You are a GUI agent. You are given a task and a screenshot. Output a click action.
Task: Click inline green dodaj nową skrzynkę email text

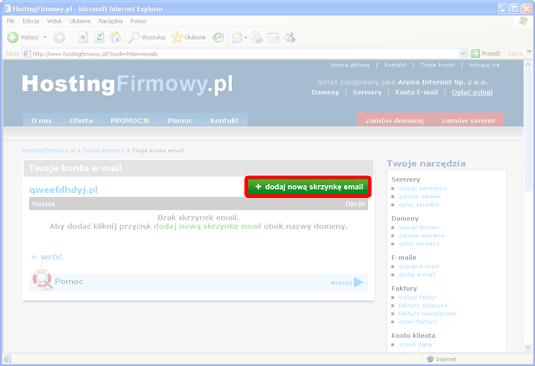pyautogui.click(x=207, y=226)
